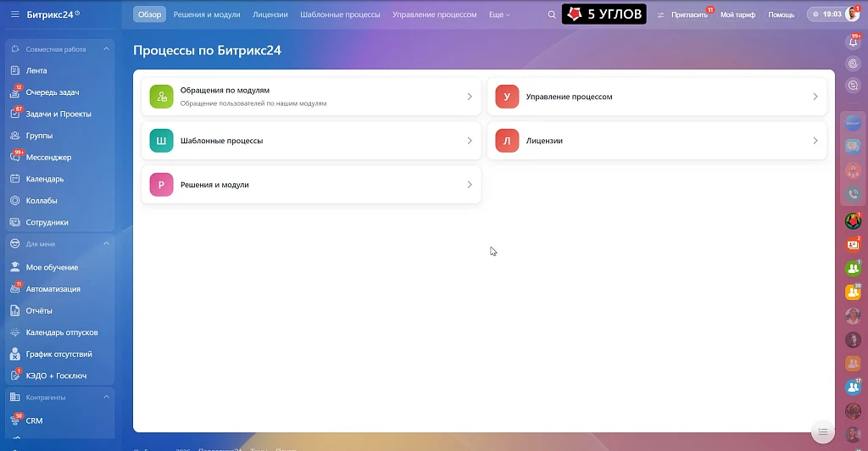Open Мой тариф
This screenshot has width=868, height=451.
[737, 14]
